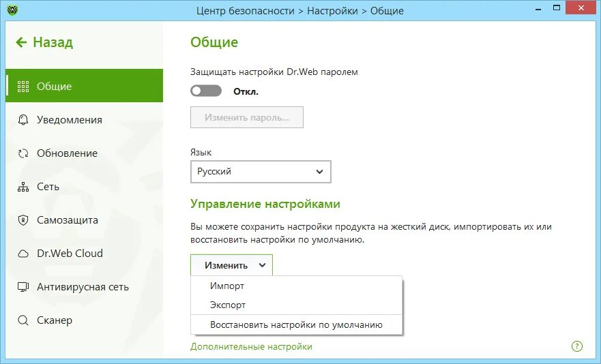Viewport: 601px width, 364px height.
Task: Open the Язык dropdown showing Русский
Action: (x=261, y=172)
